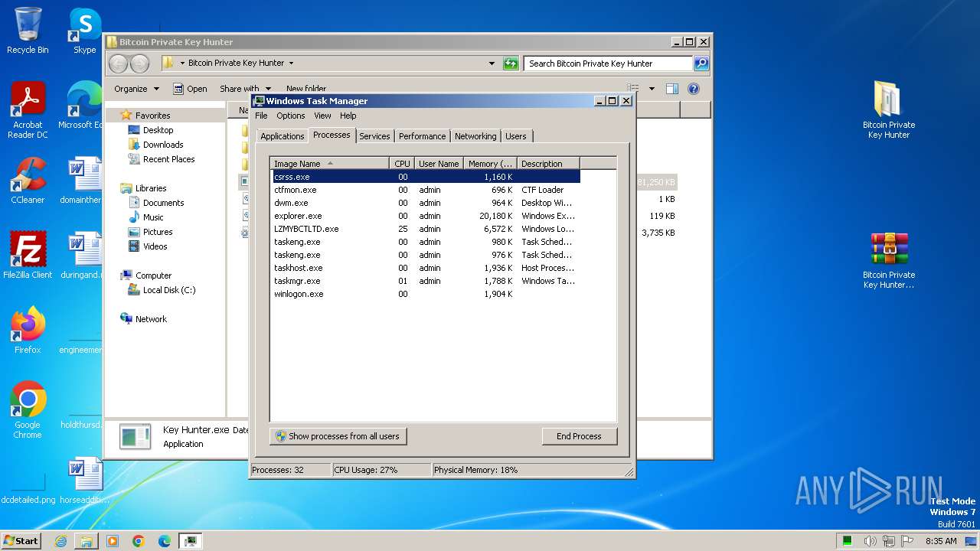Switch to the Applications tab
Image resolution: width=980 pixels, height=551 pixels.
pos(282,136)
